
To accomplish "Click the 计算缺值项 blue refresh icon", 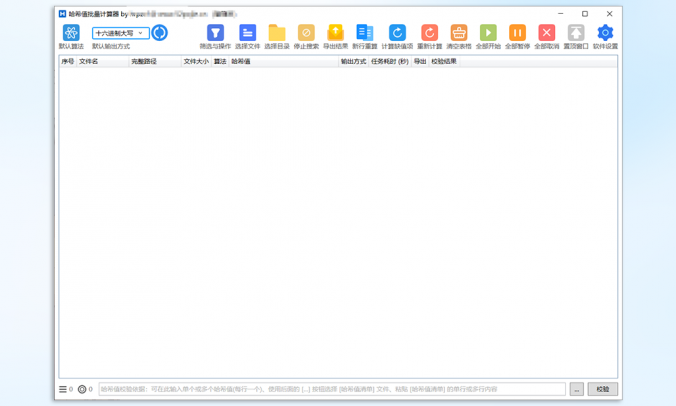I will (397, 33).
